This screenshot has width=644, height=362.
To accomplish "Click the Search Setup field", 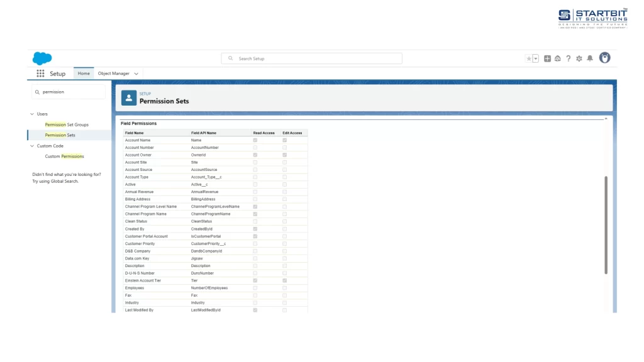I will (x=311, y=58).
